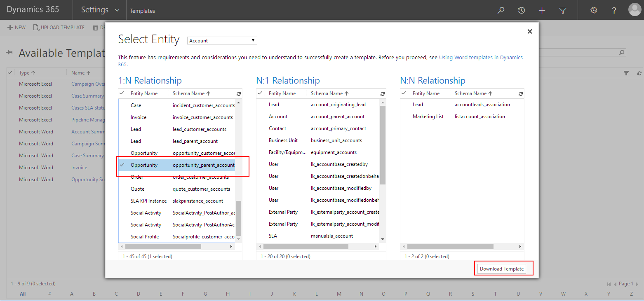Open the Campaign Overview Excel template link
This screenshot has height=301, width=644.
pyautogui.click(x=88, y=84)
